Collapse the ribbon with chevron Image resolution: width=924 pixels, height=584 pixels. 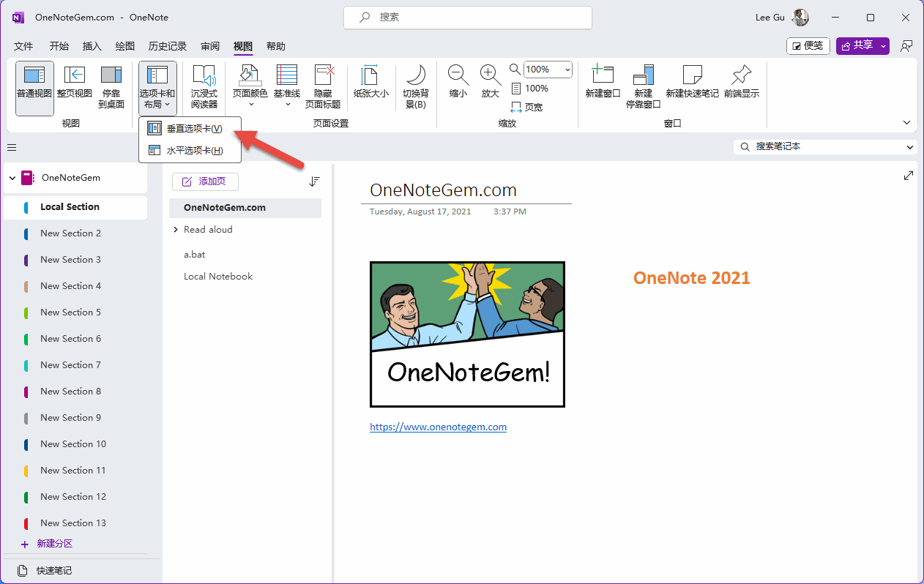pos(907,123)
